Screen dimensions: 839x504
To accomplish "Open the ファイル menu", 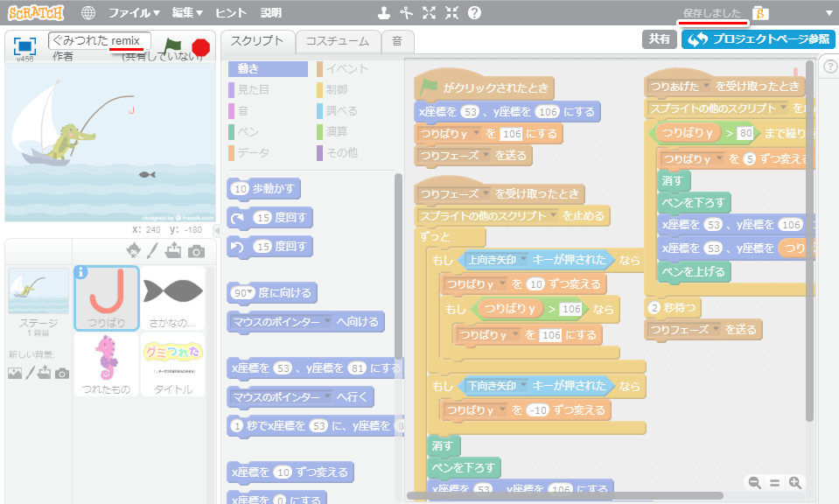I will click(x=134, y=13).
